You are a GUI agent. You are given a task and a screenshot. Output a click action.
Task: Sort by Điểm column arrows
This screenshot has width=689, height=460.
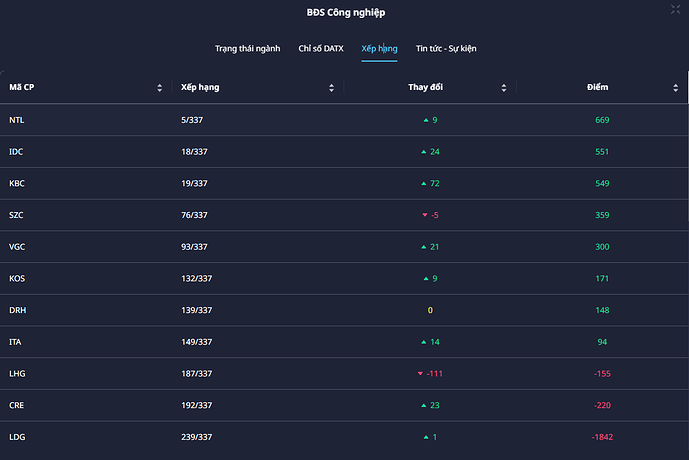click(675, 88)
